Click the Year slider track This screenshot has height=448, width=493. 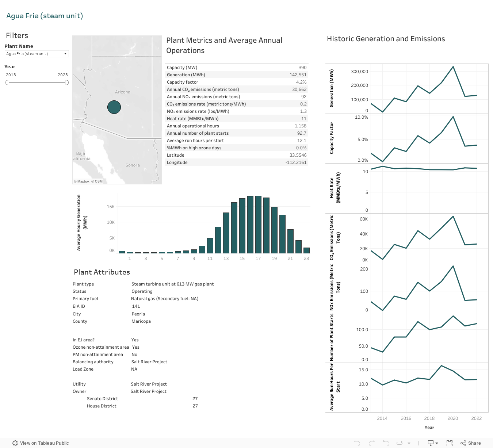click(37, 83)
